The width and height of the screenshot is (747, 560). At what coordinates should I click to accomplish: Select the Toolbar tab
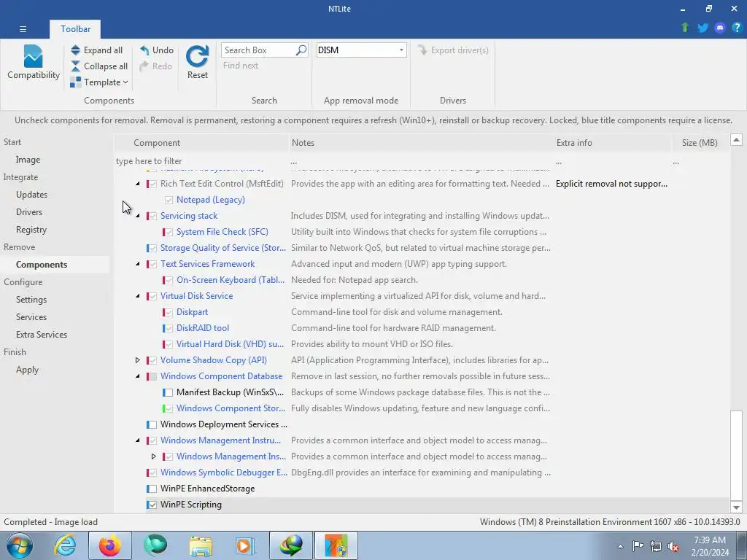coord(75,29)
